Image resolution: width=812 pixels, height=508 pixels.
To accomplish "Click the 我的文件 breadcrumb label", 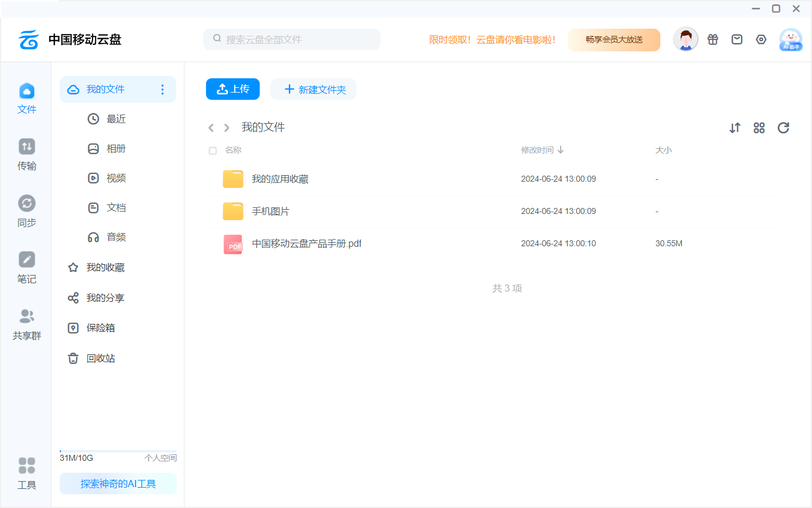I will pyautogui.click(x=263, y=127).
